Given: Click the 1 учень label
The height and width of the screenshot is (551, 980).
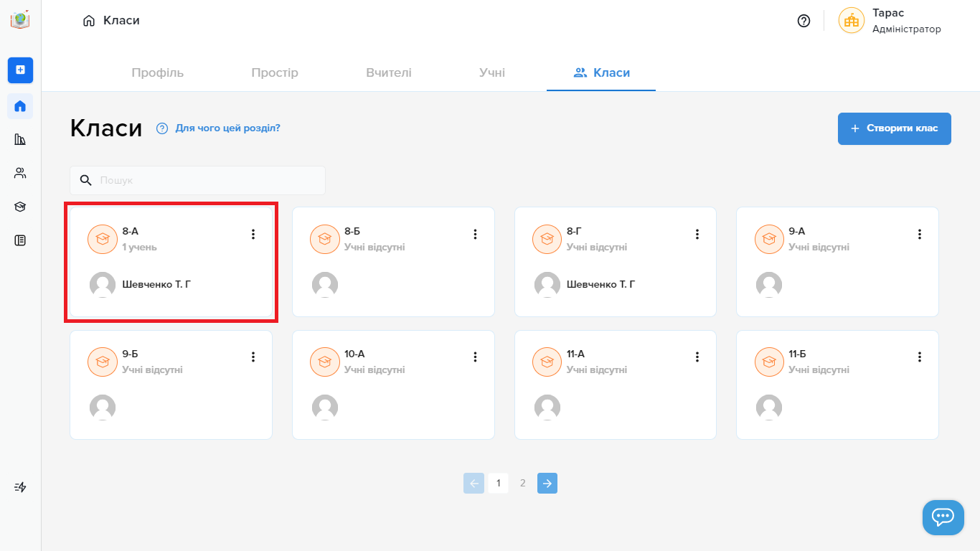Looking at the screenshot, I should coord(140,248).
